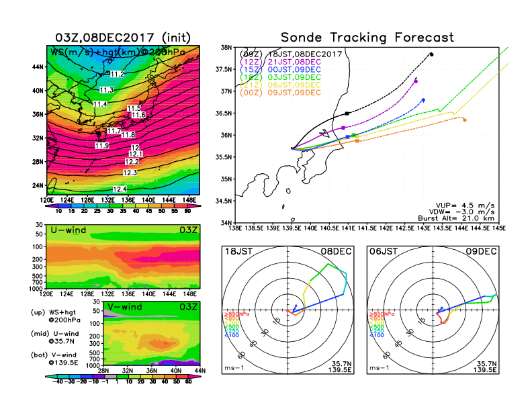Image resolution: width=532 pixels, height=411 pixels.
Task: Click the purple burst square on 12Z track
Action: (x=343, y=128)
